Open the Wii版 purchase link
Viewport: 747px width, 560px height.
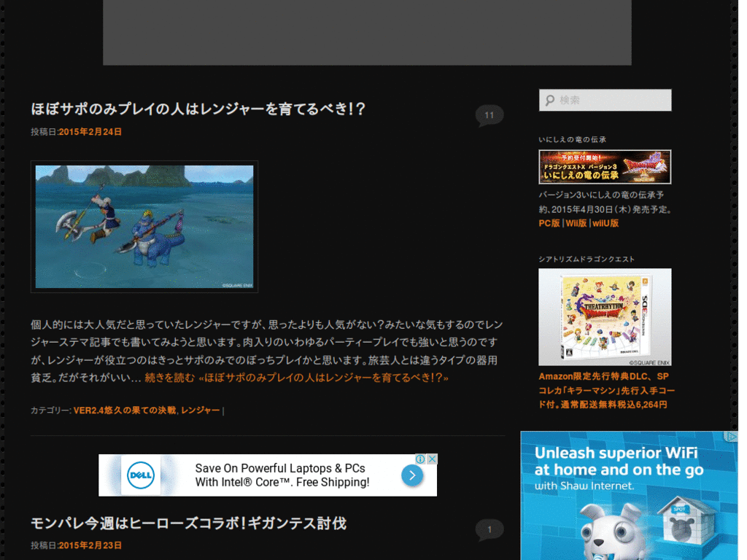point(576,223)
